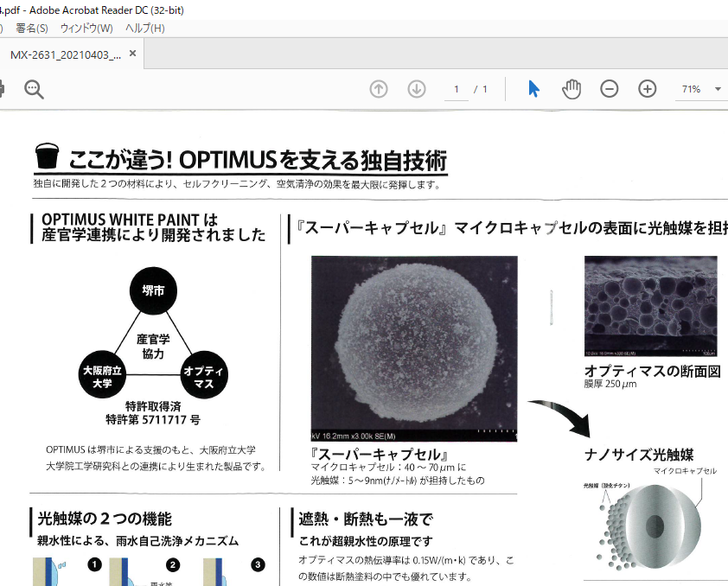Click the label ナノサイズ光触媒
Viewport: 728px width, 586px height.
point(639,455)
